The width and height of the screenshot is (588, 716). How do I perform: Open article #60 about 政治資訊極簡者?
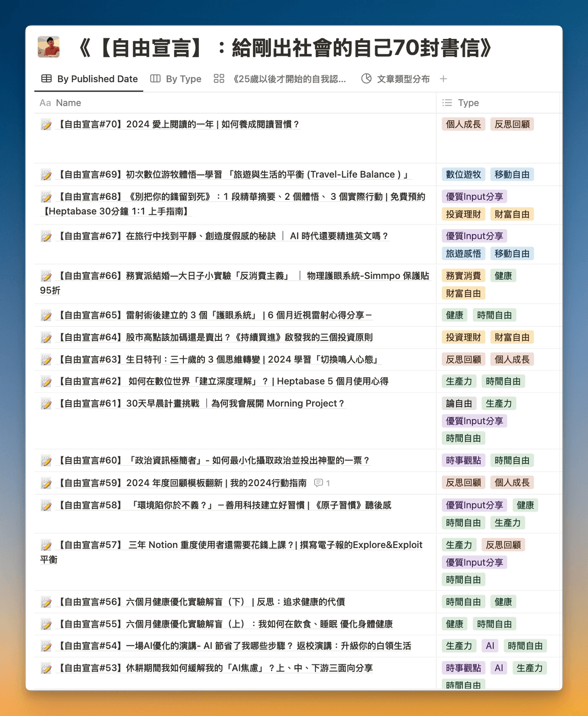pos(214,460)
